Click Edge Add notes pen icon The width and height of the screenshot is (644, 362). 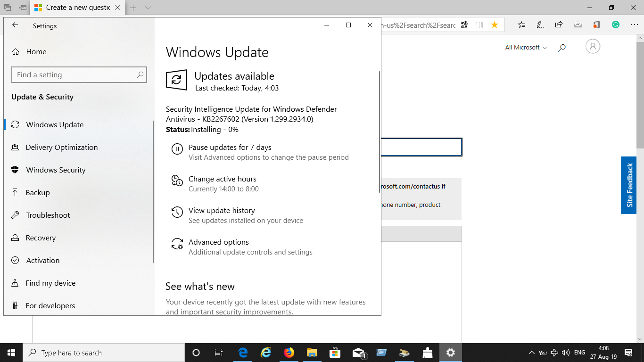point(540,25)
